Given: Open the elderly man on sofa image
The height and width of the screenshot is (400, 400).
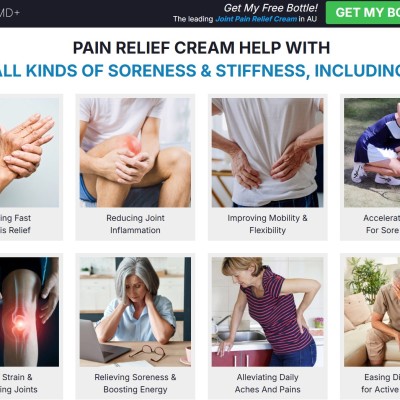Looking at the screenshot, I should (372, 312).
